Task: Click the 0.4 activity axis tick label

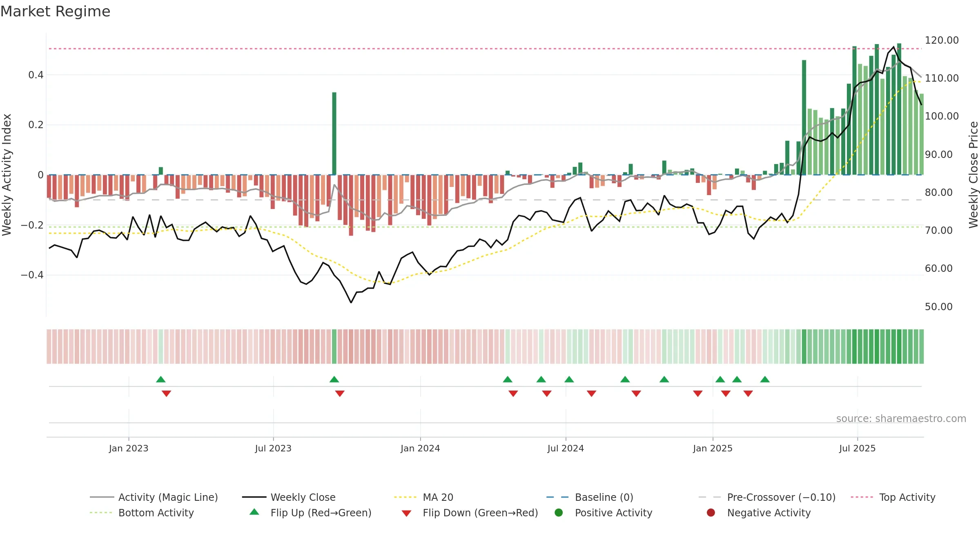Action: pos(36,75)
